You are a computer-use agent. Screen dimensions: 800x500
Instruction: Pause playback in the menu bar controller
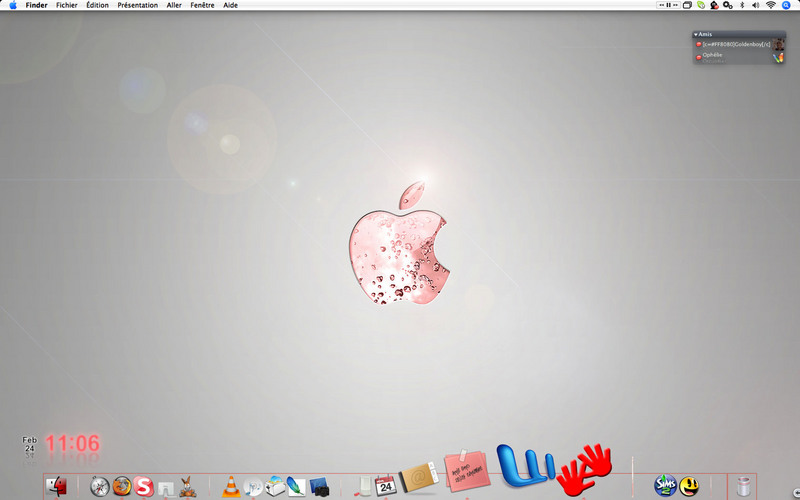668,5
